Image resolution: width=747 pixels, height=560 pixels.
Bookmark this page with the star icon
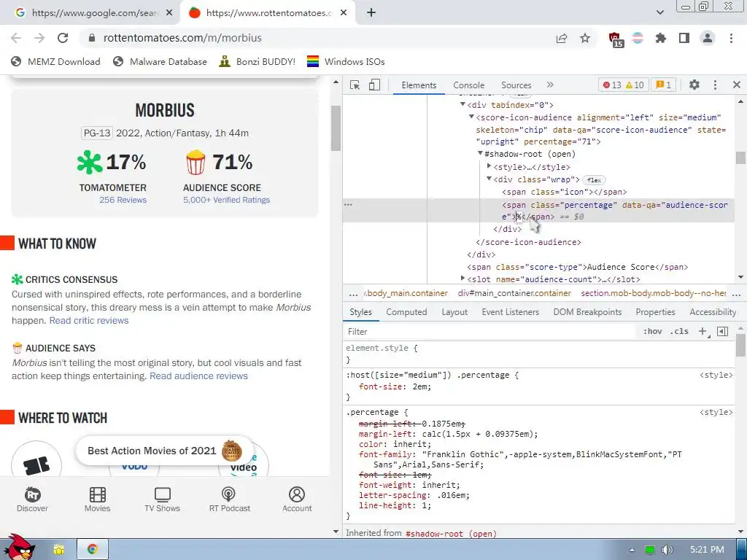585,38
